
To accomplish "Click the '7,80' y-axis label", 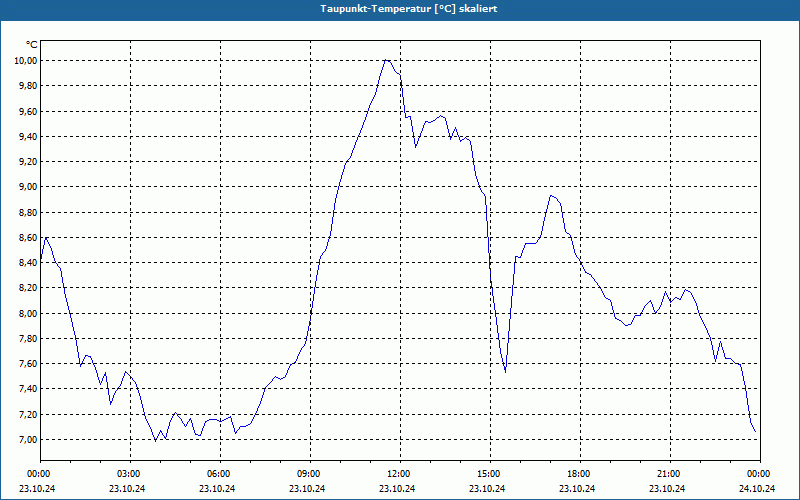I will (x=29, y=338).
